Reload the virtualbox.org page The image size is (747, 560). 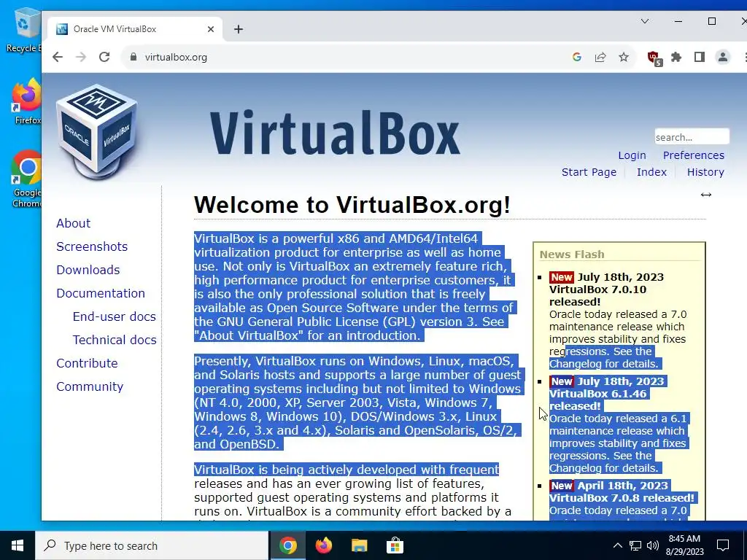pos(104,57)
